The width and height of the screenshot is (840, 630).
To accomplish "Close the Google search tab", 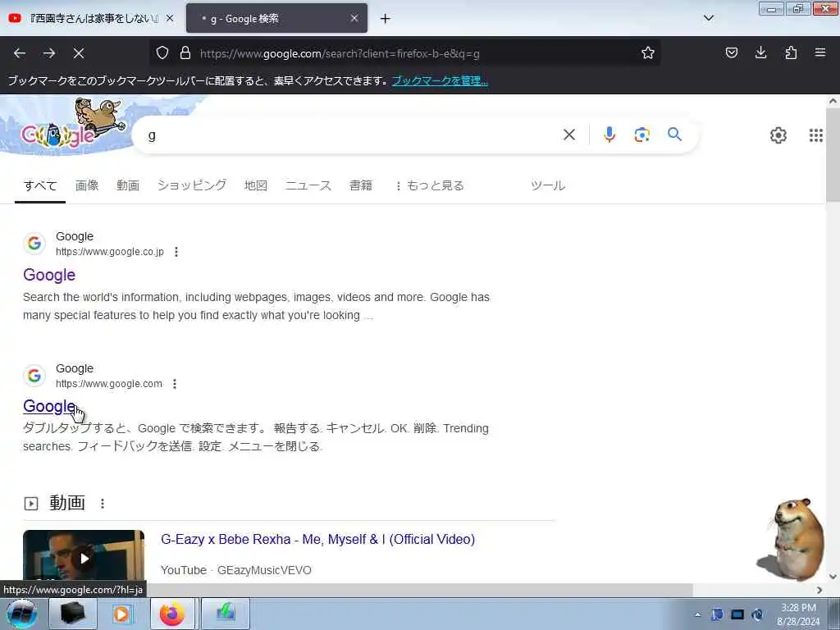I will (354, 18).
